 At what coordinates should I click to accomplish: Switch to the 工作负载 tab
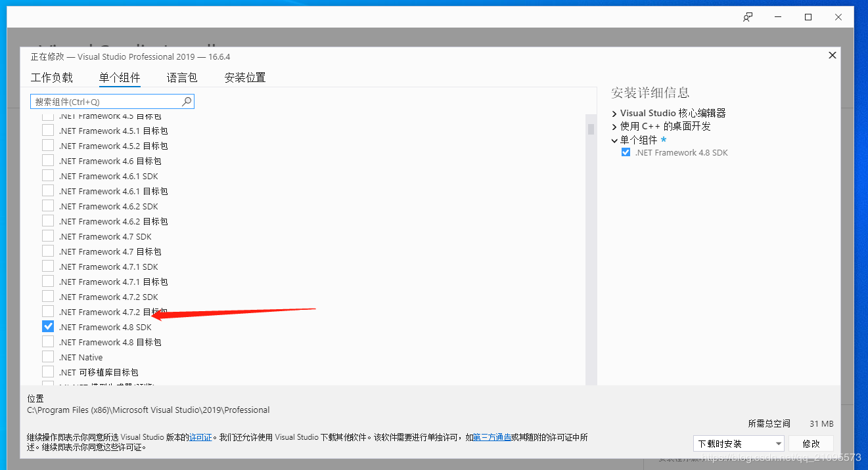click(52, 77)
